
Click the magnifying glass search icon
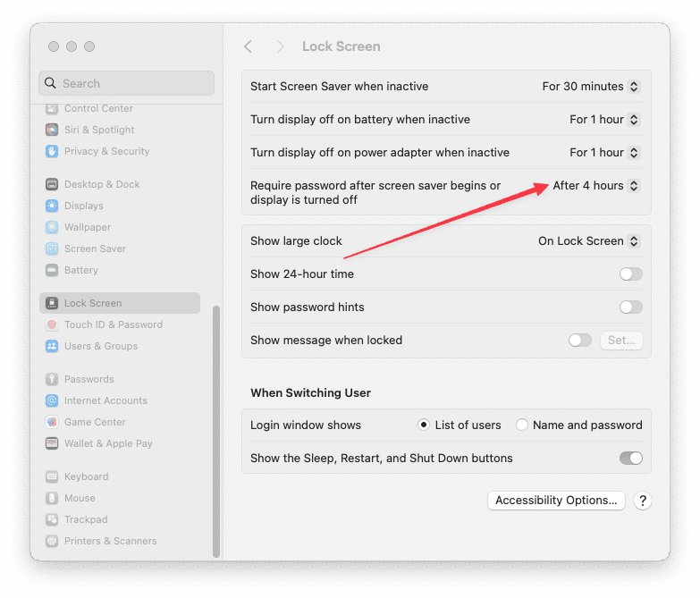tap(50, 83)
